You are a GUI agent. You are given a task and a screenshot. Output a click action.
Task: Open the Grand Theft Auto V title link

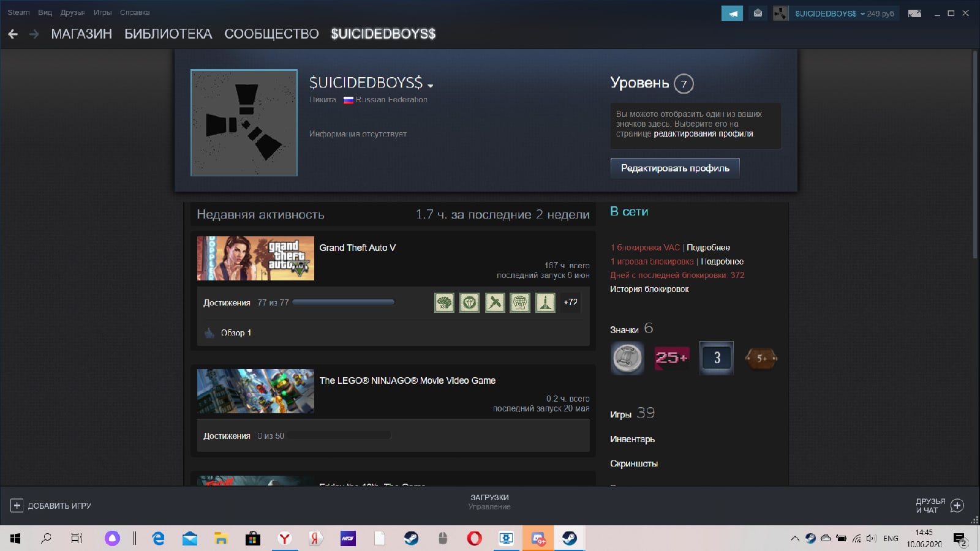tap(357, 248)
